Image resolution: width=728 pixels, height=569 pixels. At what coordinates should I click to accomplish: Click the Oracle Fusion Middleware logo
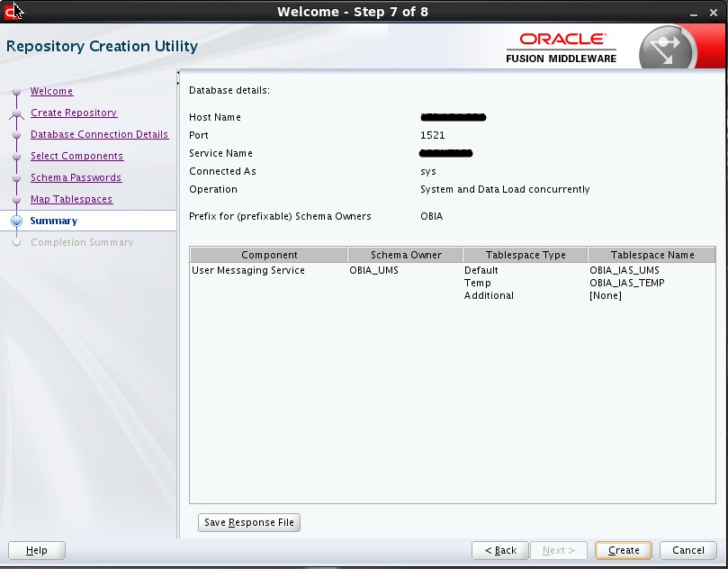click(x=561, y=48)
